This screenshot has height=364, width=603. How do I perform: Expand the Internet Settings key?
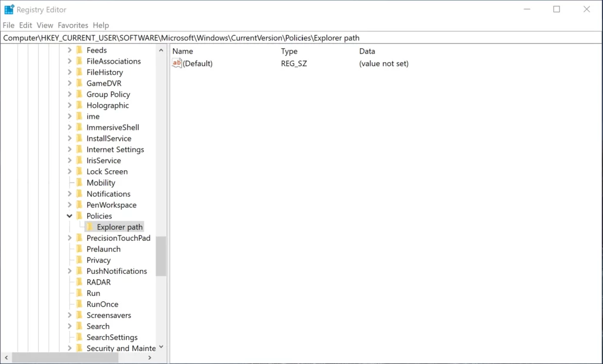point(69,149)
